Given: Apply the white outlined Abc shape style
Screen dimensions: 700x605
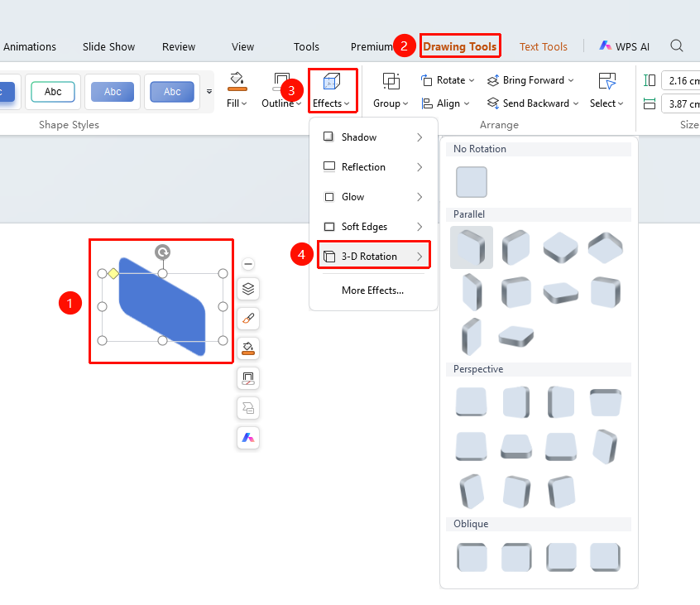Looking at the screenshot, I should point(53,92).
